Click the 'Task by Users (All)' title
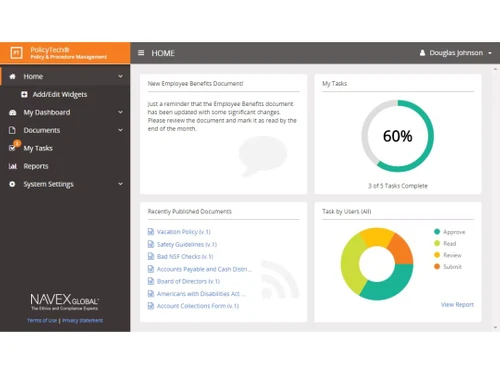 coord(347,211)
